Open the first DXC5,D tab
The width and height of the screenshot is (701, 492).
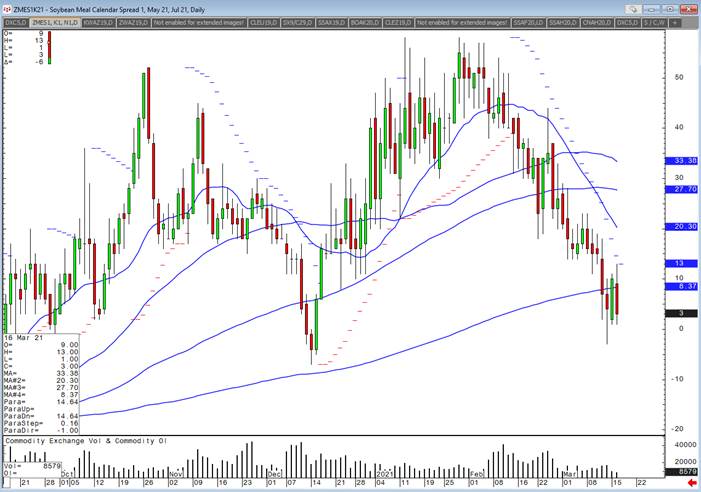(15, 21)
